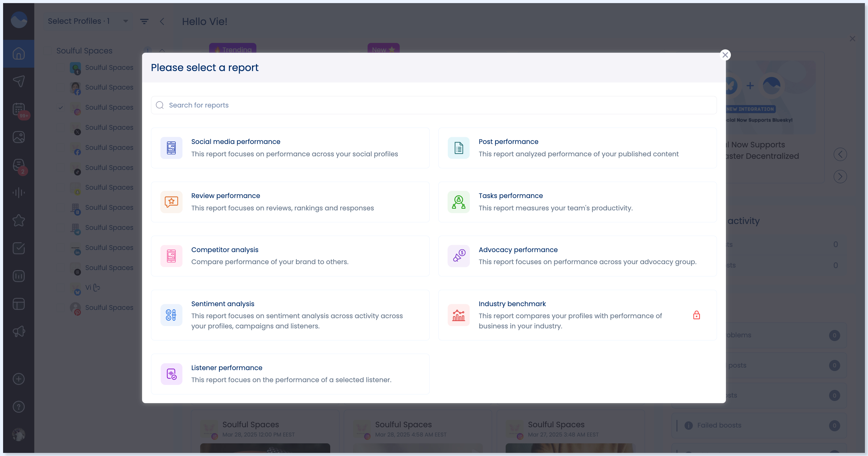Viewport: 868px width, 456px height.
Task: Check the LinkedIn Soulful Spaces profile checkbox
Action: [x=61, y=248]
